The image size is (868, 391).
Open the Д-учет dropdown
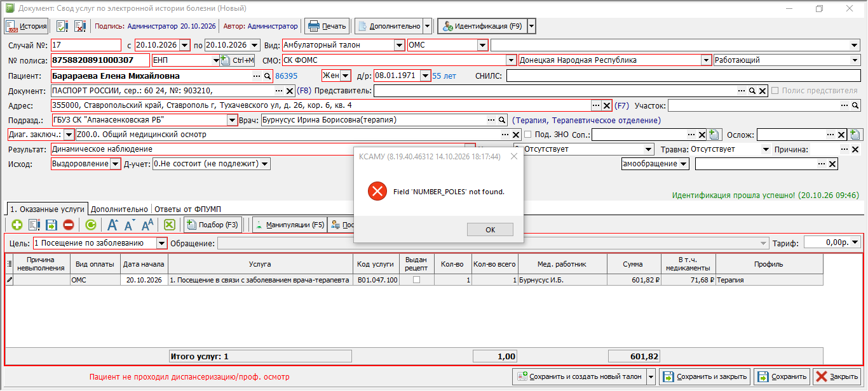265,164
